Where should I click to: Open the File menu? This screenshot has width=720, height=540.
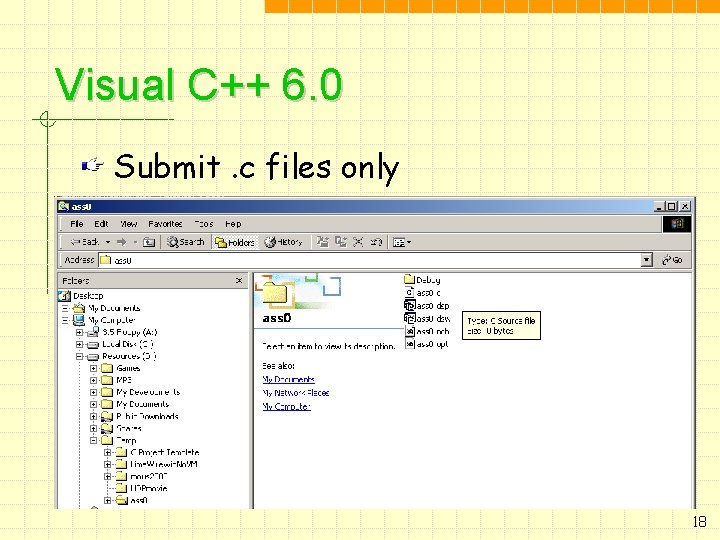[x=77, y=224]
